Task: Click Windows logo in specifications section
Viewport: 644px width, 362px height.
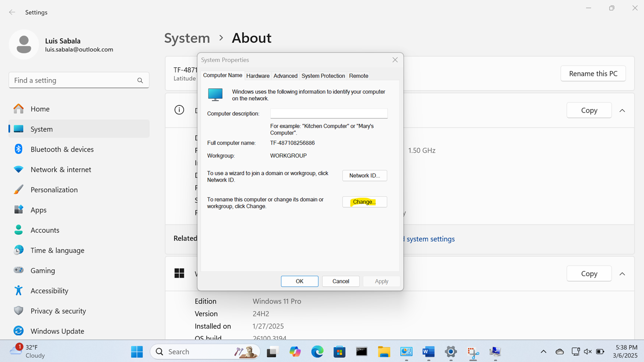Action: 179,273
